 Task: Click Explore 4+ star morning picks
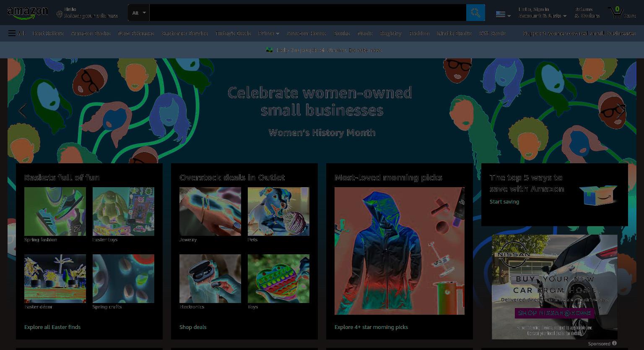371,327
